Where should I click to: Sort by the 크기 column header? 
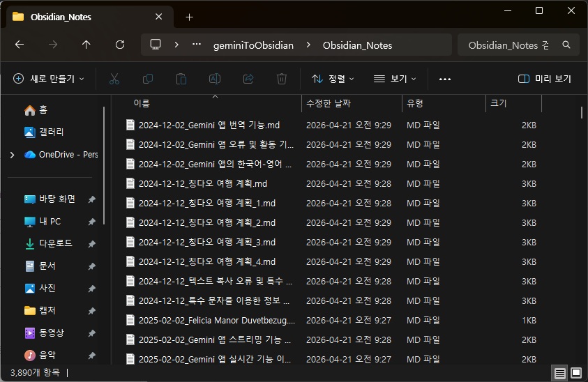499,103
